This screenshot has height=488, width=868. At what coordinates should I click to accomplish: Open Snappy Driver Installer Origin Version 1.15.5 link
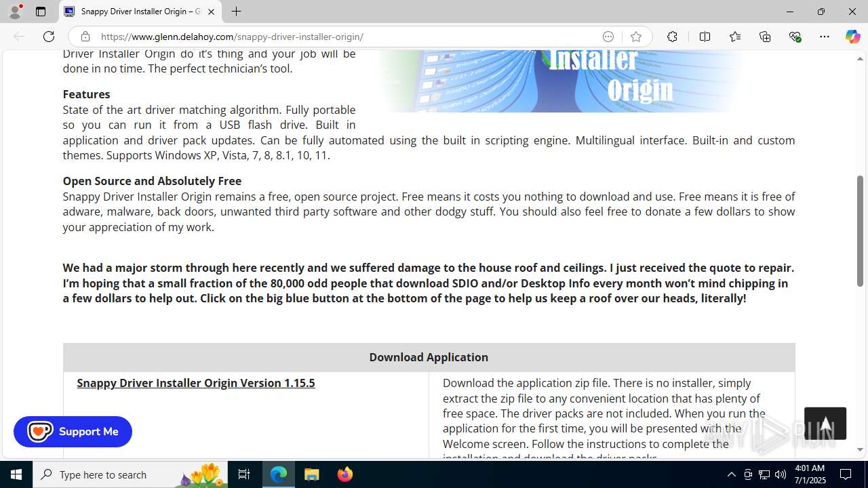click(x=196, y=383)
